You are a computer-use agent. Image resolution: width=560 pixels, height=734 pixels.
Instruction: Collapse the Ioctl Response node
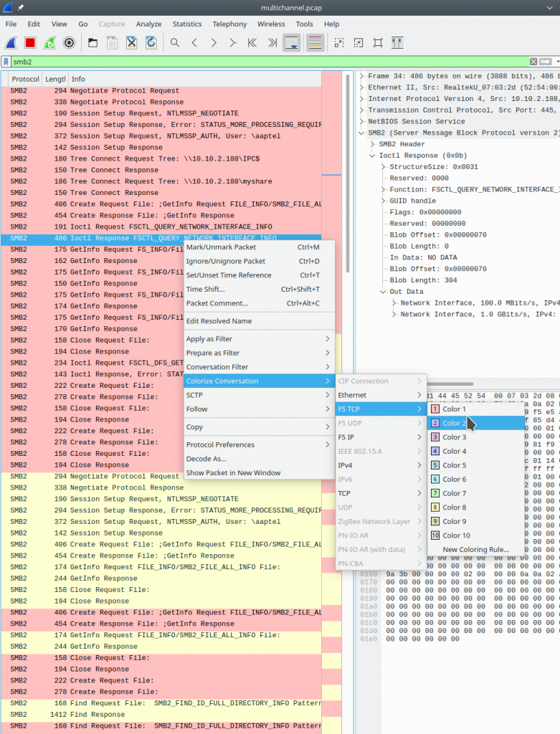pyautogui.click(x=373, y=156)
